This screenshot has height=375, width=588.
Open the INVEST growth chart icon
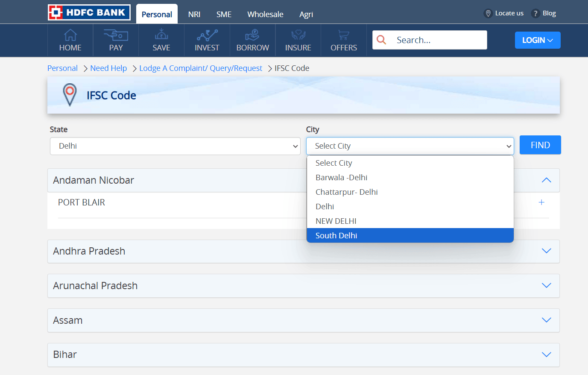click(207, 35)
